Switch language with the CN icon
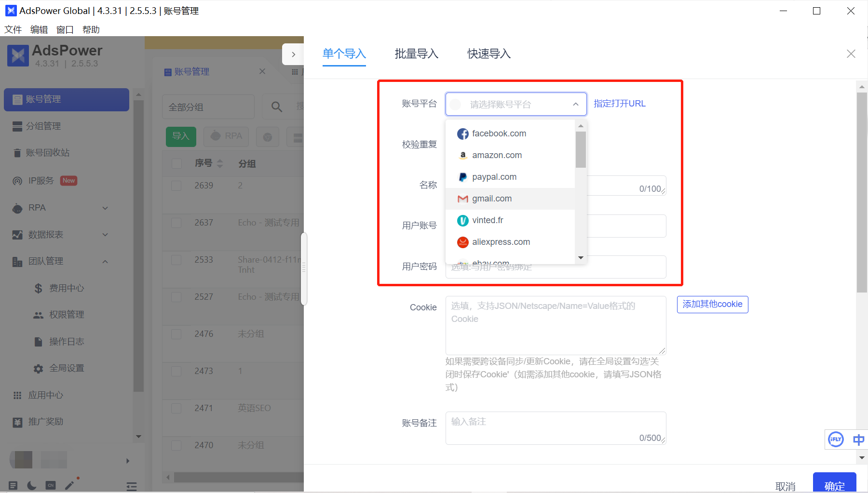The height and width of the screenshot is (493, 868). (x=51, y=485)
